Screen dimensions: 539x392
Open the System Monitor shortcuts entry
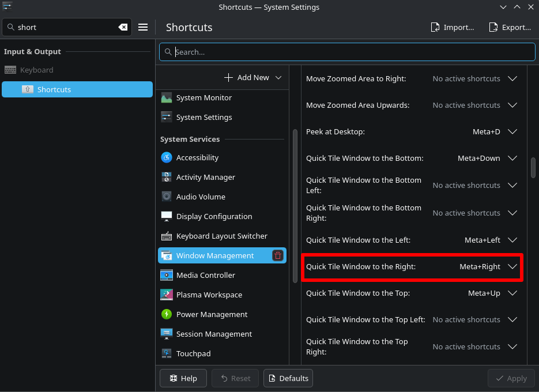tap(203, 97)
